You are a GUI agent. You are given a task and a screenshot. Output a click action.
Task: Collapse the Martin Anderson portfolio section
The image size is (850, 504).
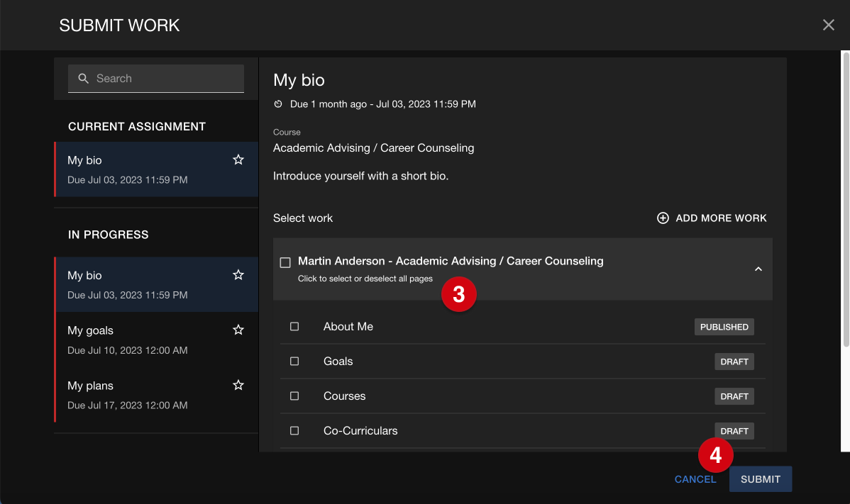pos(758,269)
